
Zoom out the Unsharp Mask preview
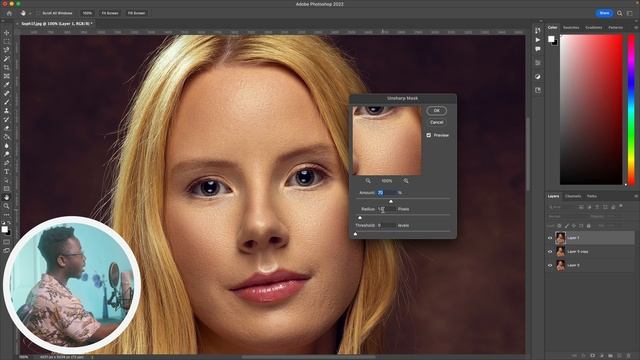pos(368,180)
